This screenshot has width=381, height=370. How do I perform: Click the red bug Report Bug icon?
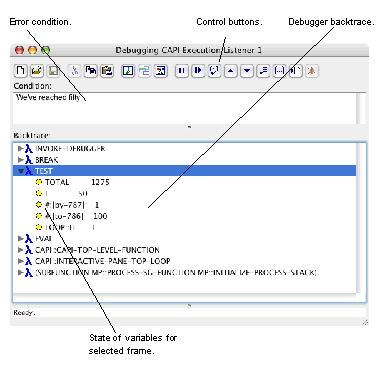pyautogui.click(x=312, y=71)
